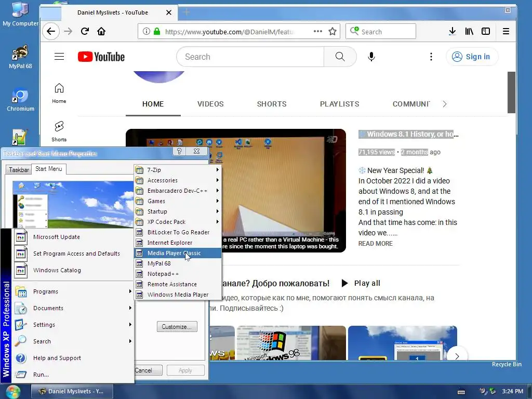
Task: Open the PLAYLISTS channel tab
Action: tap(339, 104)
